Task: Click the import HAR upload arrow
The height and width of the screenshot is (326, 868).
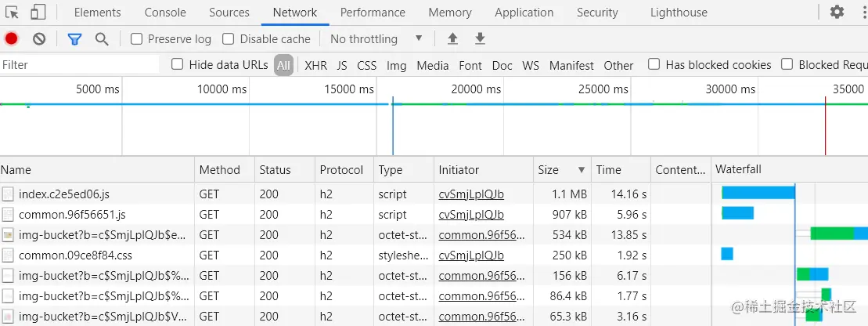Action: pyautogui.click(x=452, y=39)
